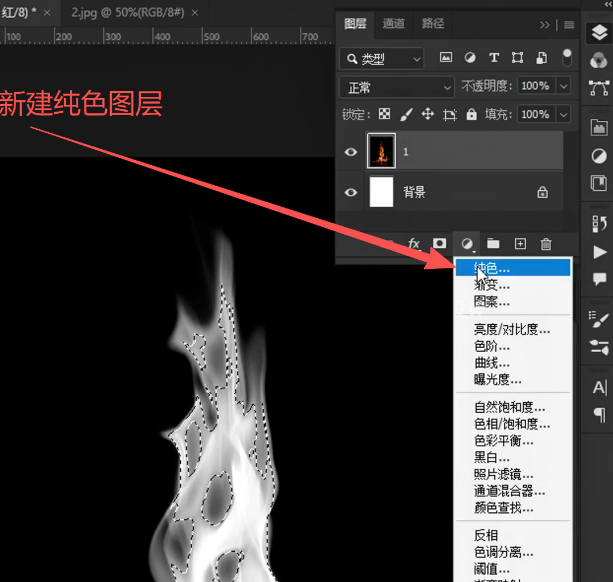613x582 pixels.
Task: Close the first document tab ending 红/8
Action: pos(47,13)
